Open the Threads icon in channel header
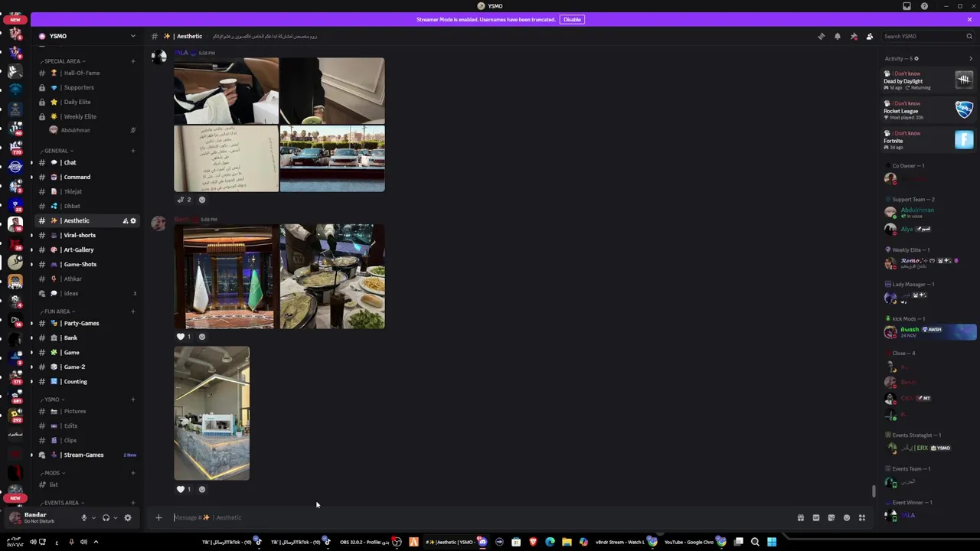Image resolution: width=980 pixels, height=551 pixels. click(x=822, y=36)
